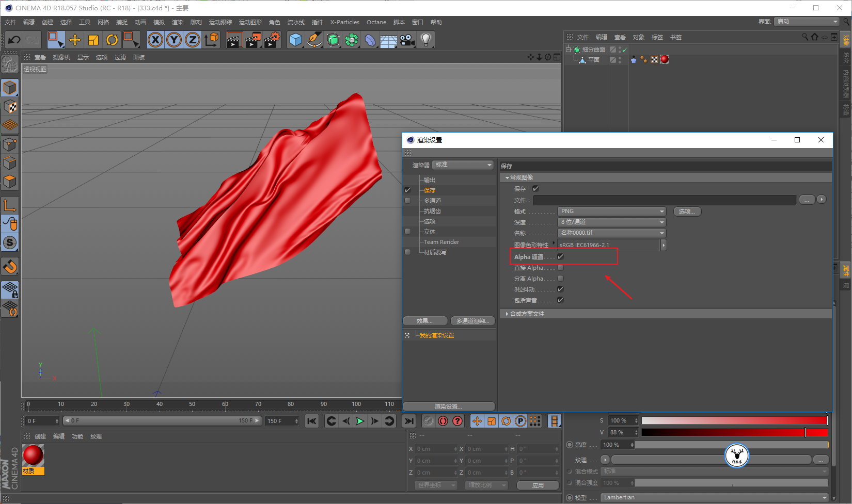This screenshot has width=852, height=504.
Task: Open the 文件 menu in main menubar
Action: point(10,22)
